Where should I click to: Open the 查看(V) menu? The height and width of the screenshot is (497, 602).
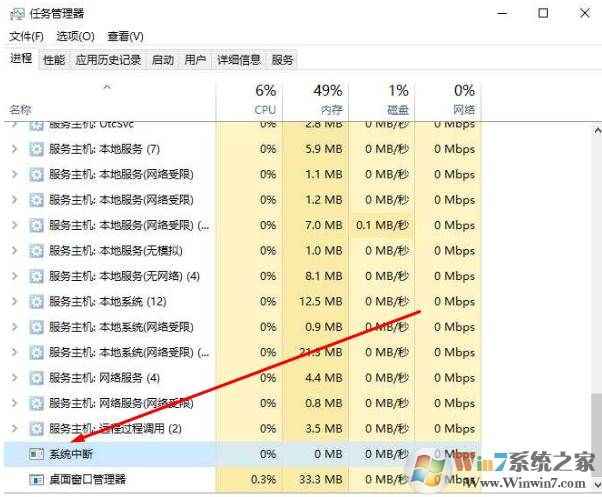(122, 36)
